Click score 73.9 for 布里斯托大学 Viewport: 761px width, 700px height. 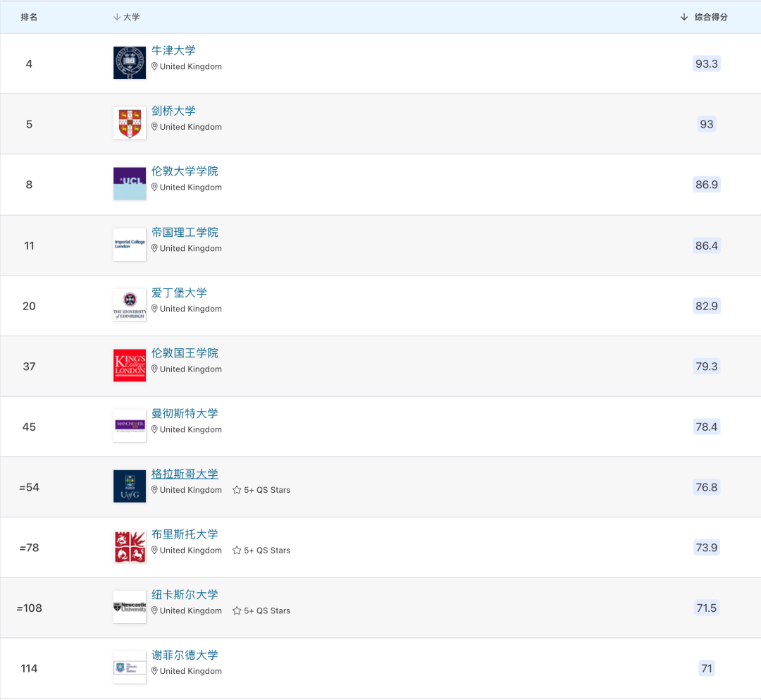(x=707, y=548)
